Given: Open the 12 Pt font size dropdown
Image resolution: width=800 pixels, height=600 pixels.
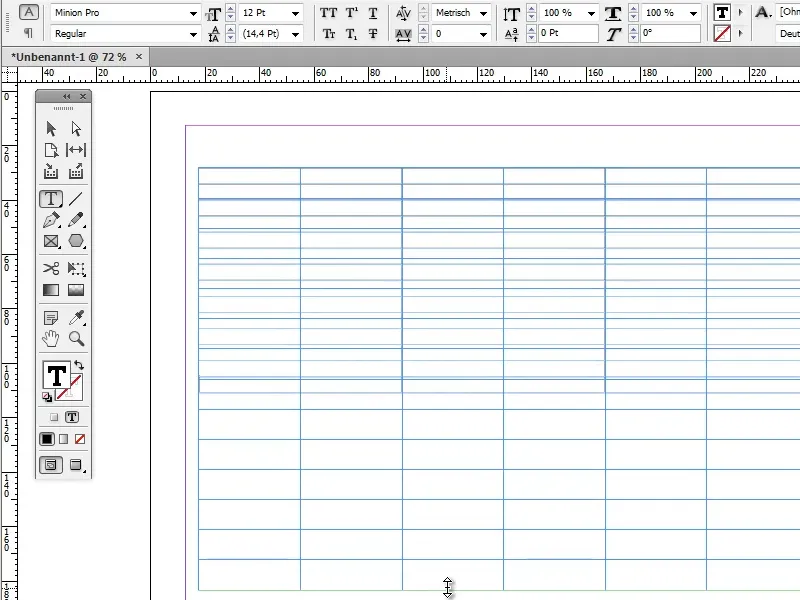Looking at the screenshot, I should point(295,13).
